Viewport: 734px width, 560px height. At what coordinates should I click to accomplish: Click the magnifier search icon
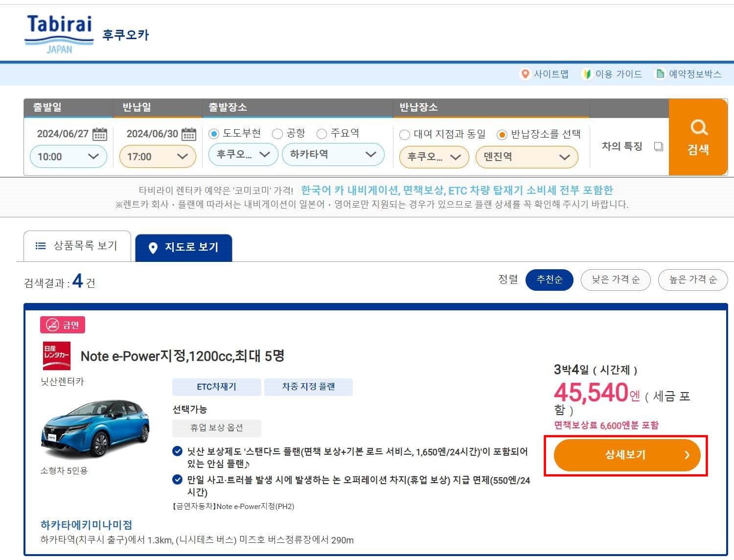(x=699, y=128)
